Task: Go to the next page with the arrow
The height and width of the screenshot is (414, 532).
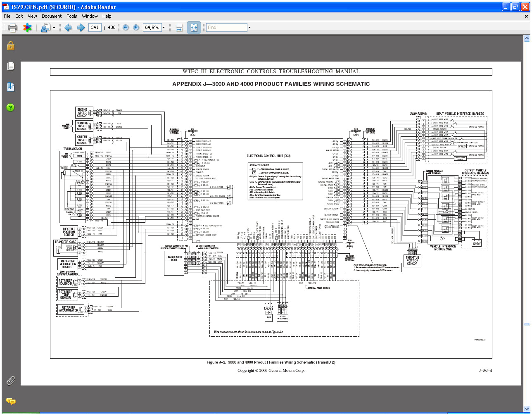Action: [x=80, y=27]
